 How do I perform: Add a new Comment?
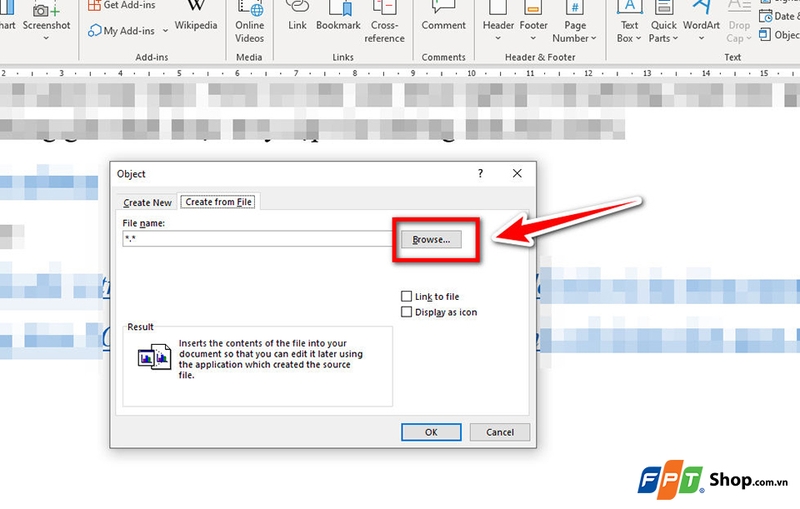(443, 17)
